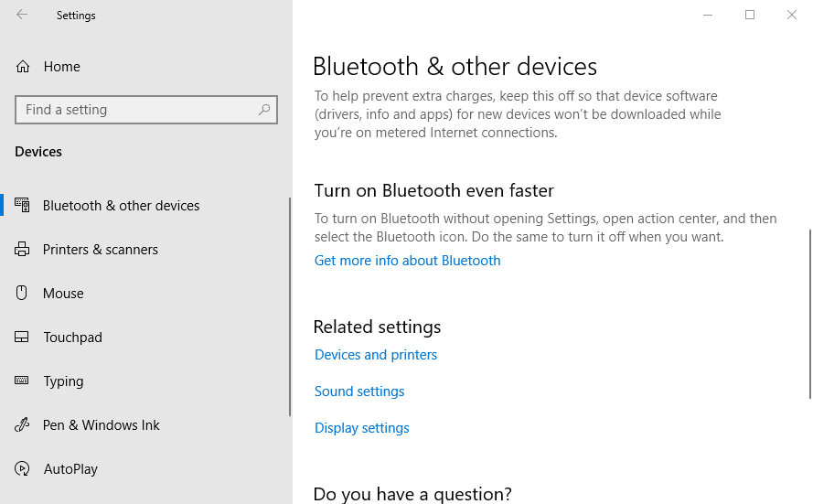Click the main content vertical scrollbar
This screenshot has height=504, width=813.
(x=810, y=315)
